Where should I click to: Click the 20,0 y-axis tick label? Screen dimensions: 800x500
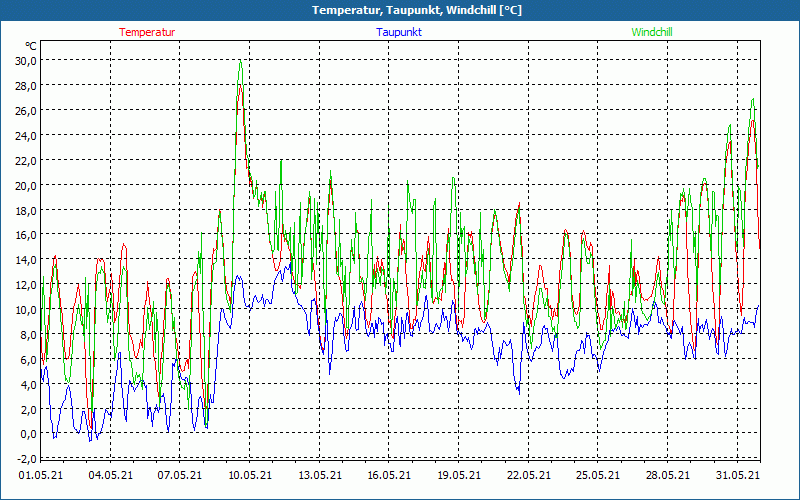click(x=25, y=185)
